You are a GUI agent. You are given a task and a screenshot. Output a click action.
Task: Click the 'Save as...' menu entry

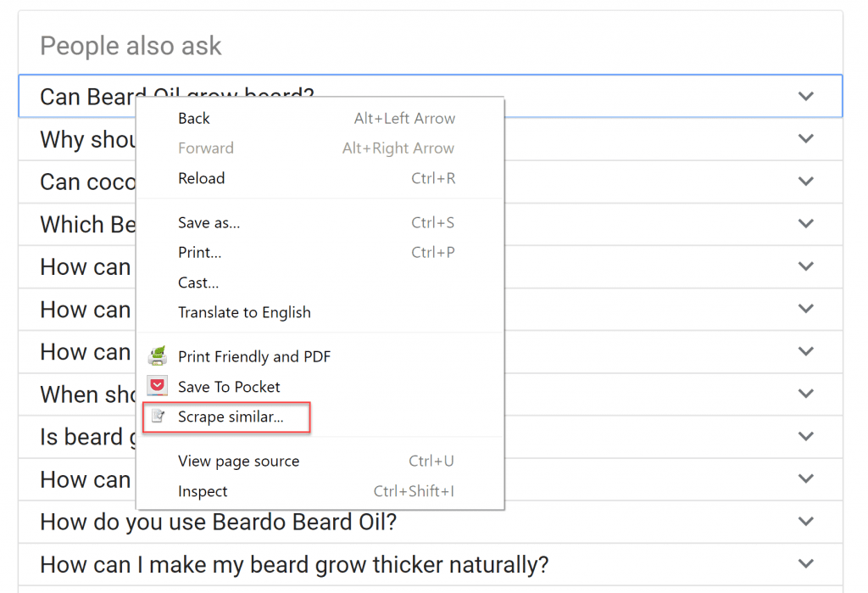tap(208, 222)
